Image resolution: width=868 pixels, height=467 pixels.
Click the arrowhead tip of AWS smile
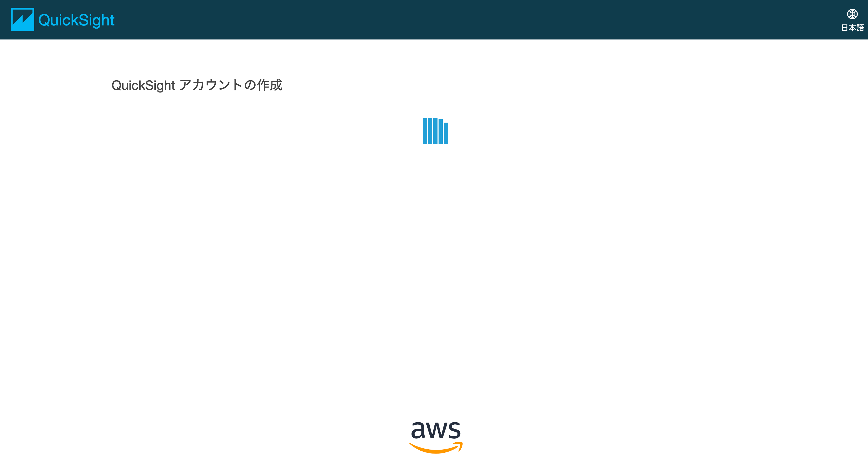459,446
